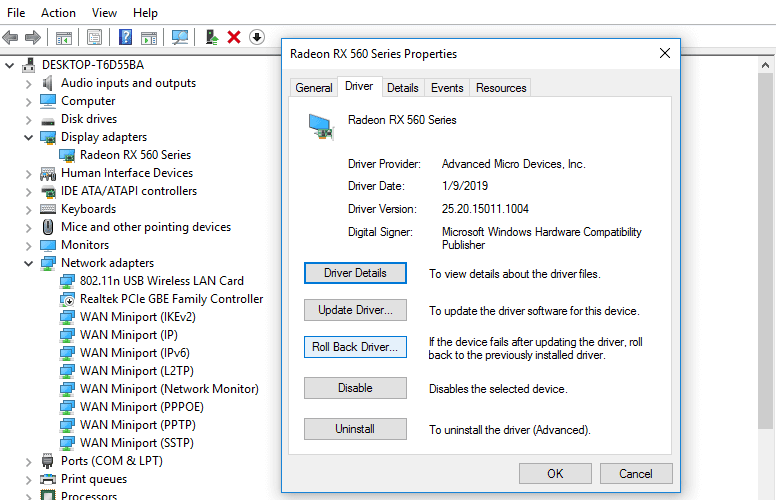Open the Action menu

pyautogui.click(x=58, y=13)
